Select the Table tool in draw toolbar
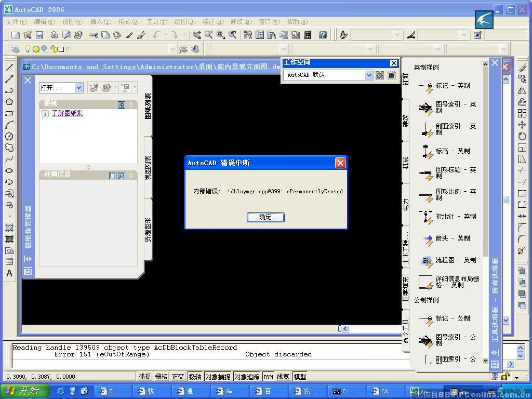This screenshot has height=399, width=532. (x=9, y=262)
